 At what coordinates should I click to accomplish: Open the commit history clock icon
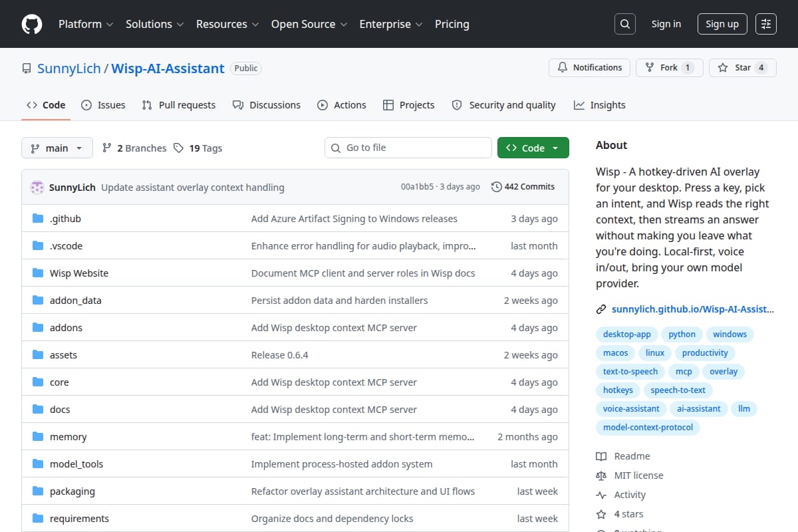(x=496, y=187)
